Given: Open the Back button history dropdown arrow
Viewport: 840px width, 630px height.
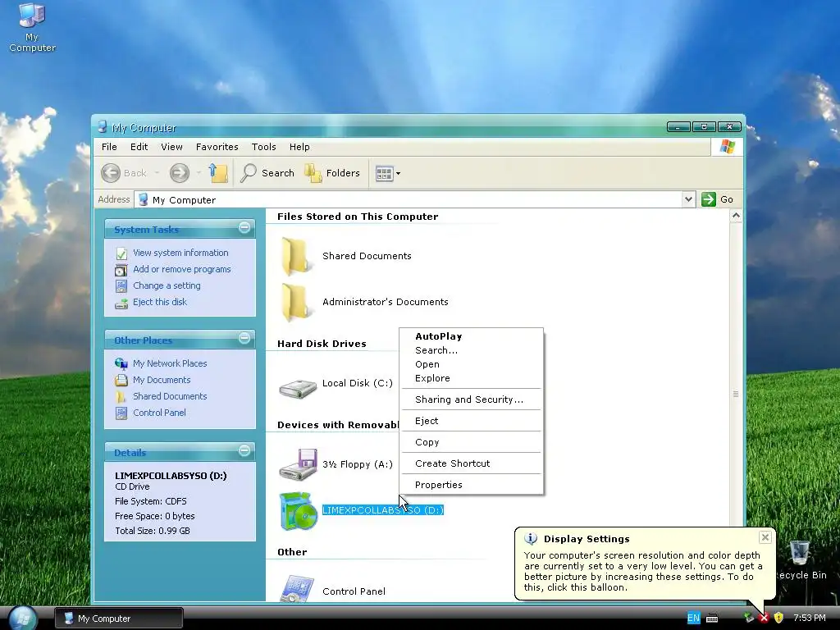Looking at the screenshot, I should coord(157,173).
